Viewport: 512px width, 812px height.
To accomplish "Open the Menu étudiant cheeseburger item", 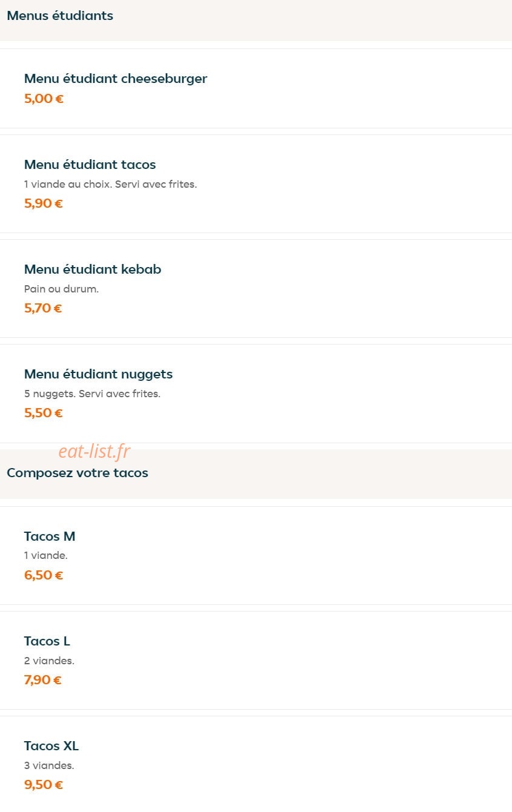I will coord(256,88).
